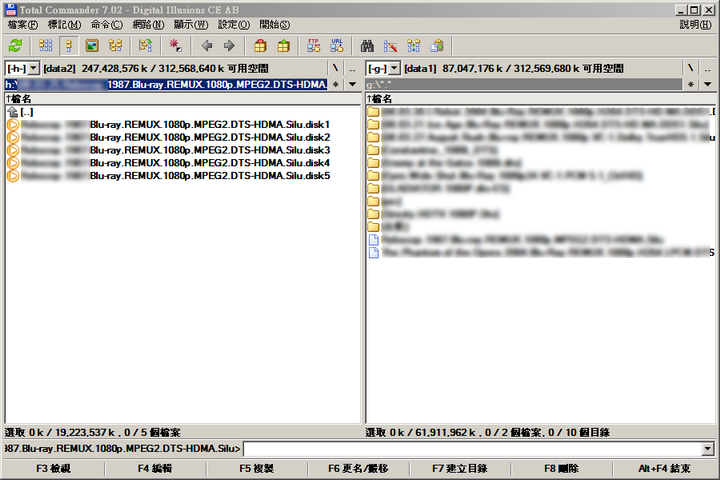Open Synchronize directories icon
Image resolution: width=720 pixels, height=480 pixels.
414,45
